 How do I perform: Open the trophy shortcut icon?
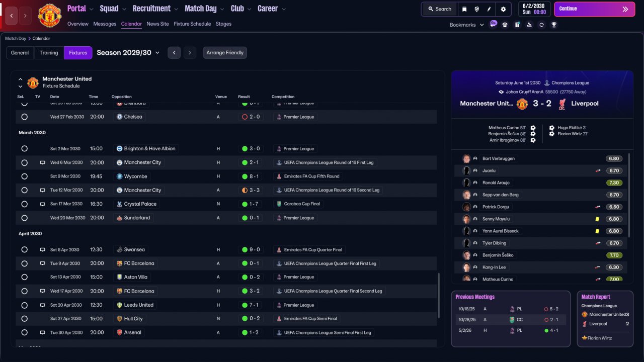click(554, 25)
